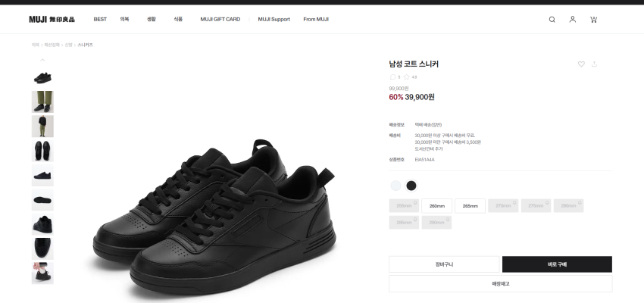Click the review comment bubble icon
Viewport: 644px width, 303px height.
point(392,77)
